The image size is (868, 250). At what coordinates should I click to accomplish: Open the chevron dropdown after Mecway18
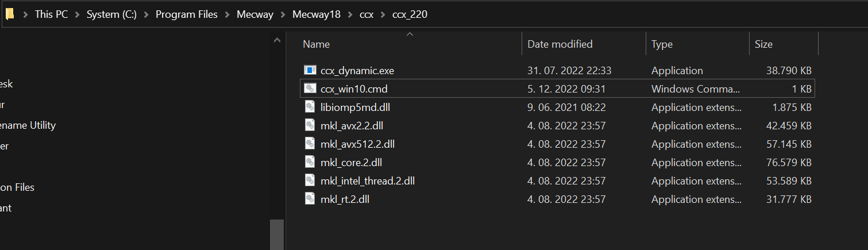[350, 15]
